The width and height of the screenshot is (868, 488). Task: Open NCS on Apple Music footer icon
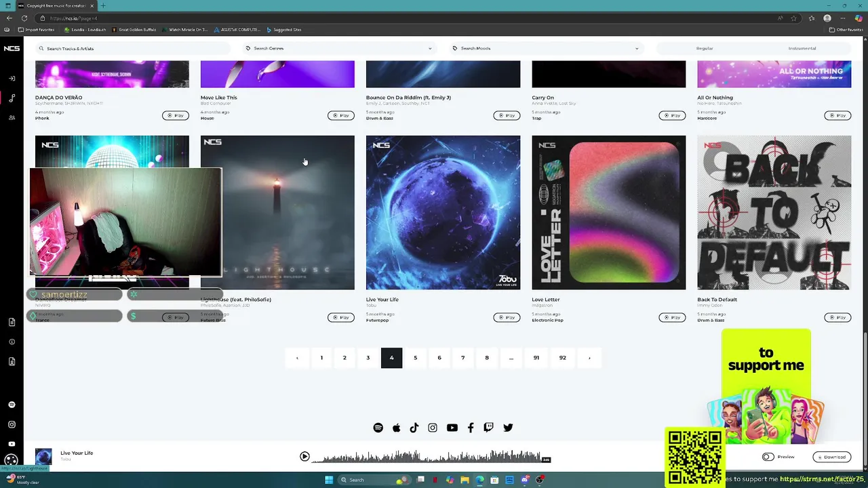coord(396,428)
